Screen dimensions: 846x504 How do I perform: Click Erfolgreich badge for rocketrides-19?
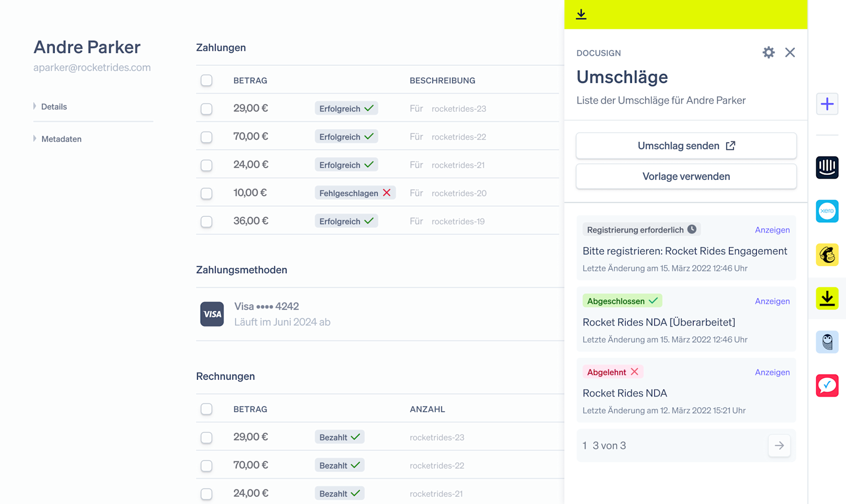346,221
